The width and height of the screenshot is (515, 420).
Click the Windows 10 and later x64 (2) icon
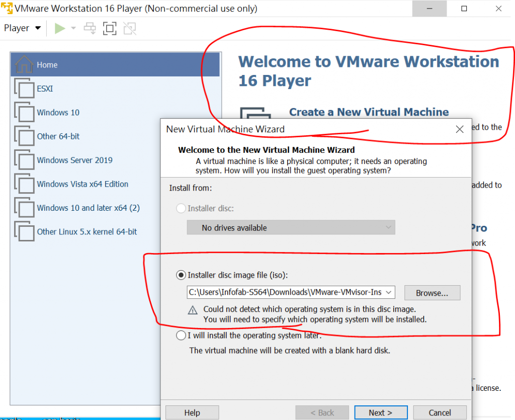point(24,207)
